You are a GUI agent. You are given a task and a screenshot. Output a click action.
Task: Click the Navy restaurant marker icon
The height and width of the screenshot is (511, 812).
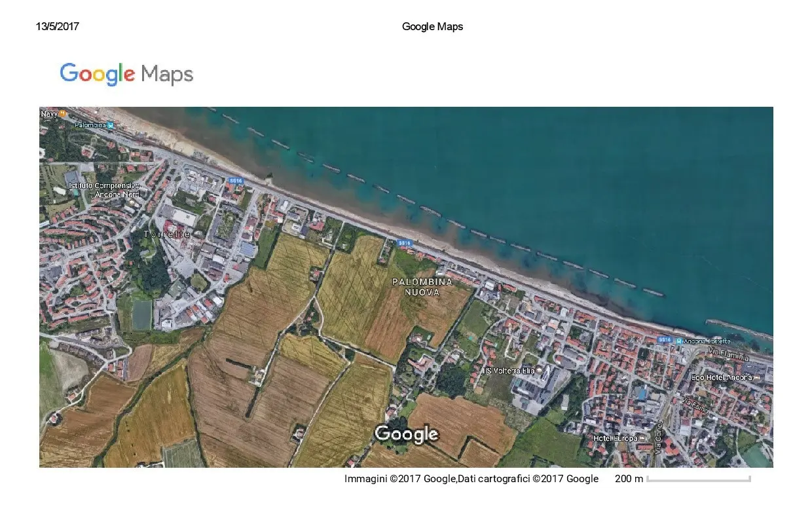[x=63, y=114]
